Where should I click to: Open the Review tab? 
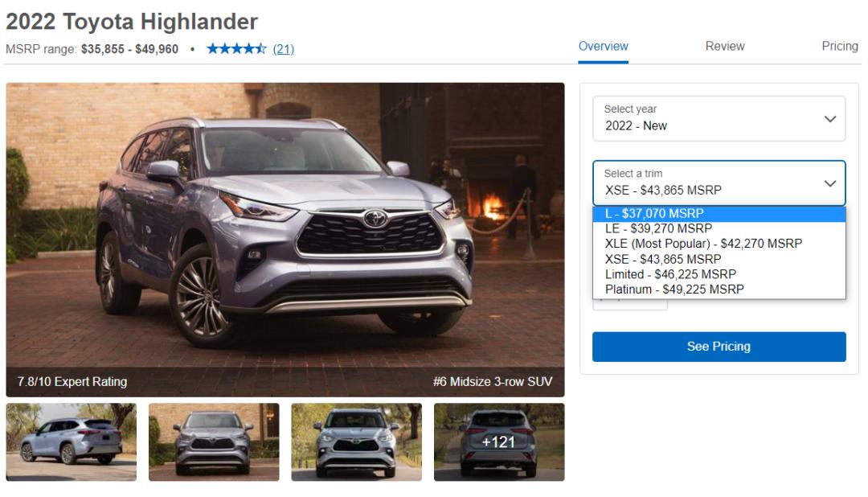[x=725, y=47]
